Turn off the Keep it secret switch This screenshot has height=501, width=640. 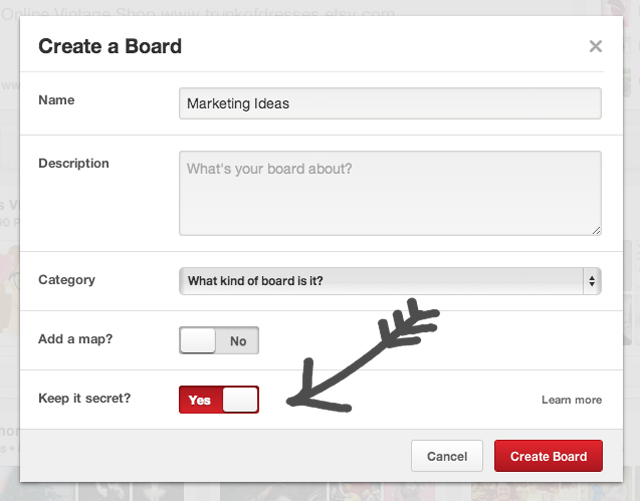pos(219,400)
